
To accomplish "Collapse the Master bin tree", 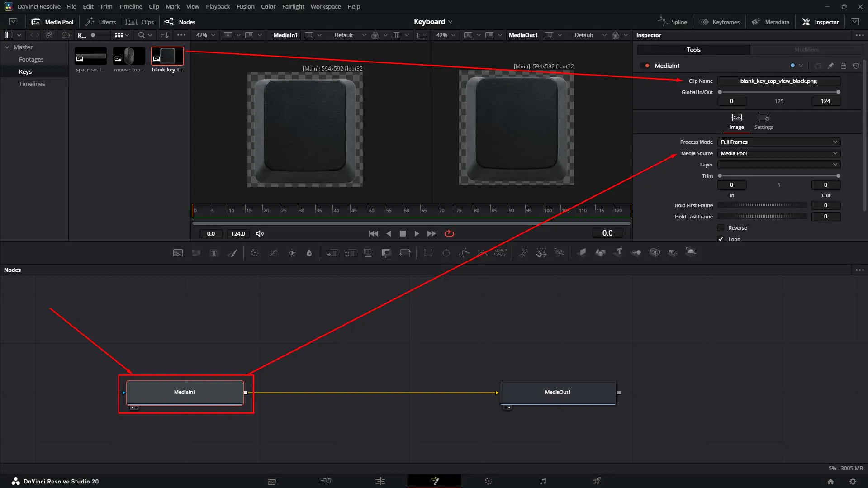I will point(7,47).
